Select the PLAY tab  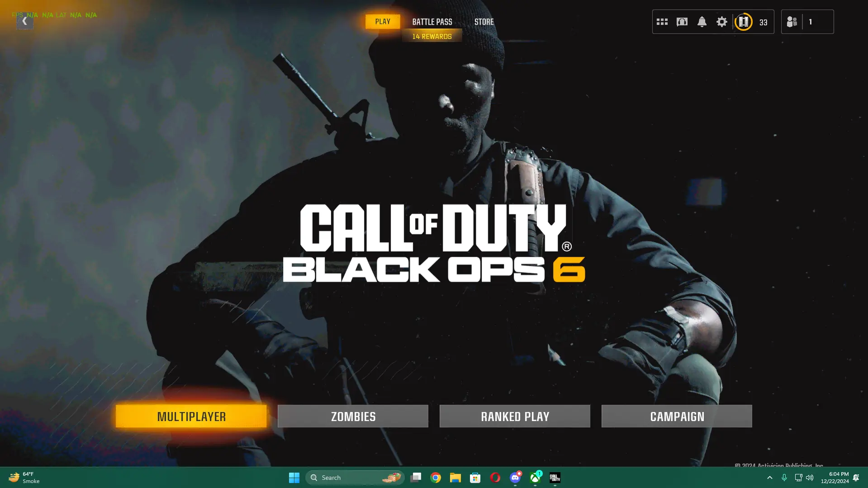383,21
